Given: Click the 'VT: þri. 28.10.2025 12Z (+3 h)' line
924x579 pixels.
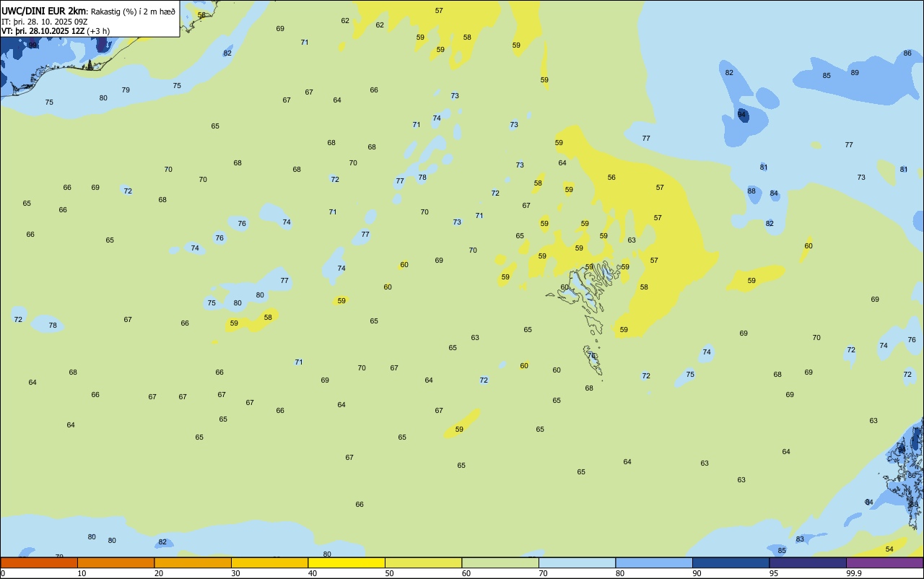Looking at the screenshot, I should pos(56,31).
